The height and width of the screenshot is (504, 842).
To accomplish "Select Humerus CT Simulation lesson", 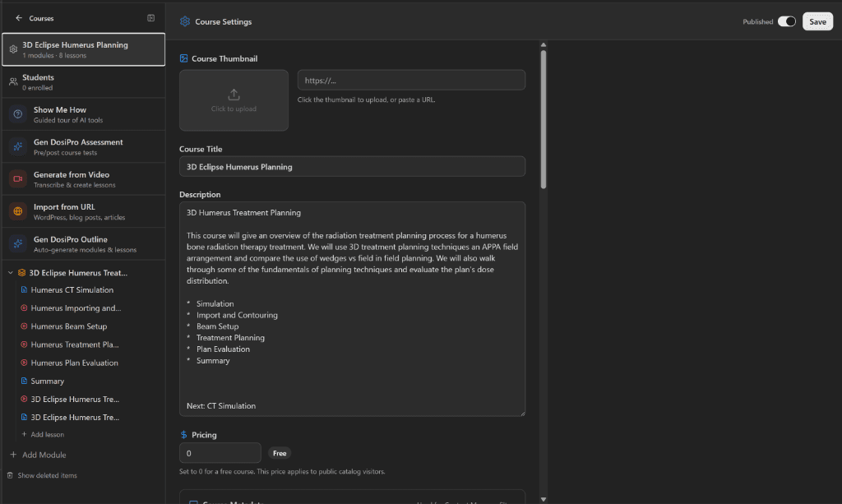I will tap(72, 290).
